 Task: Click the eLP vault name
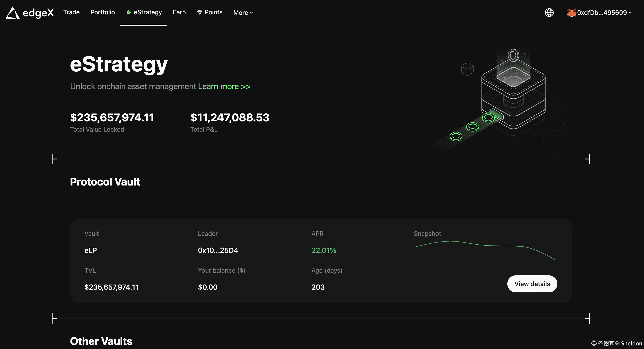pyautogui.click(x=90, y=250)
